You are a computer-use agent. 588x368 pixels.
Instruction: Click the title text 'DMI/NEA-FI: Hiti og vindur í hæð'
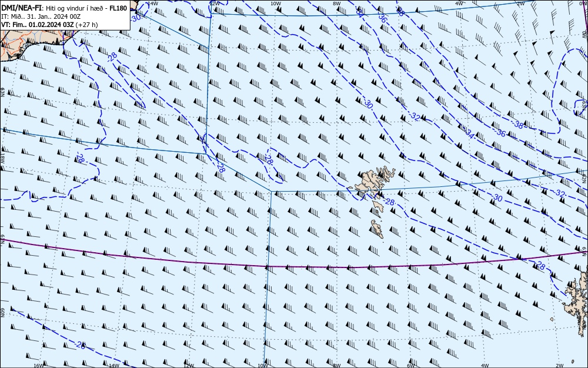point(54,8)
